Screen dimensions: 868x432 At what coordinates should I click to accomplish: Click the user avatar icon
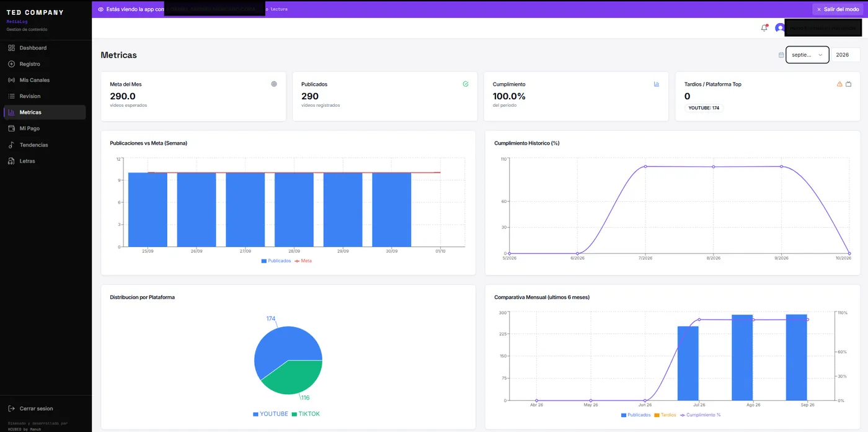tap(779, 28)
